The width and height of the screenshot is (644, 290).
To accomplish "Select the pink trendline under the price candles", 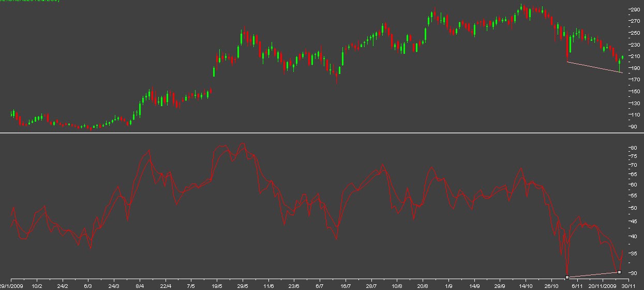I will point(594,67).
